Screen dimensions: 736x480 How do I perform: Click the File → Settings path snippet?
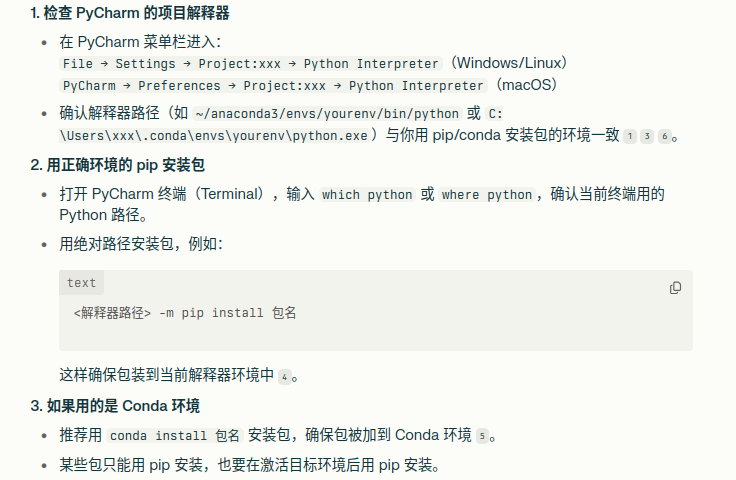pyautogui.click(x=251, y=63)
